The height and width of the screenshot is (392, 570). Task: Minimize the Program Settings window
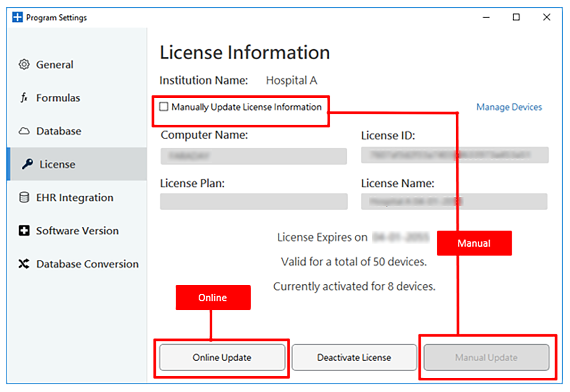tap(486, 18)
